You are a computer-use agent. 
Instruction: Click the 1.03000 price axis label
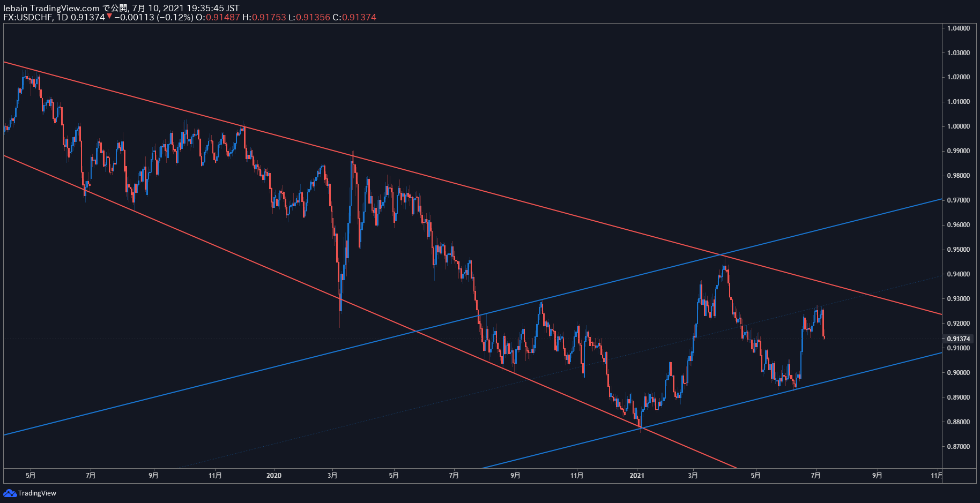coord(959,53)
